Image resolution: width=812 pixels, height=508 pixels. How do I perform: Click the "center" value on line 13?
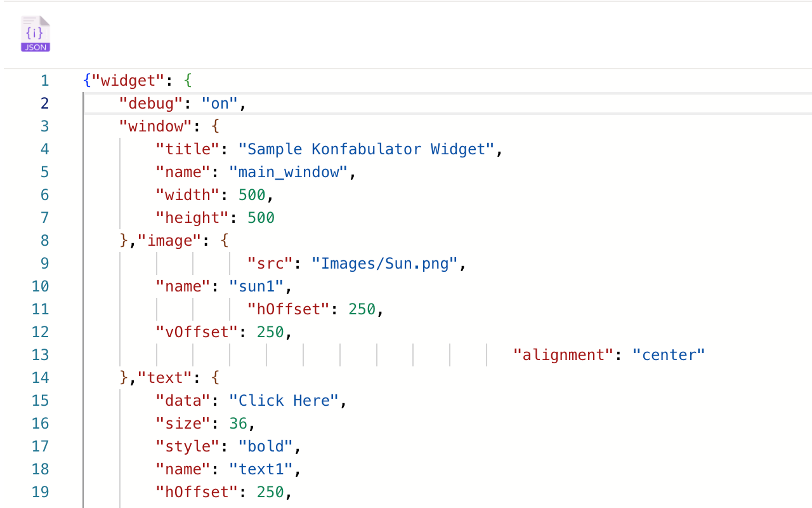point(669,355)
